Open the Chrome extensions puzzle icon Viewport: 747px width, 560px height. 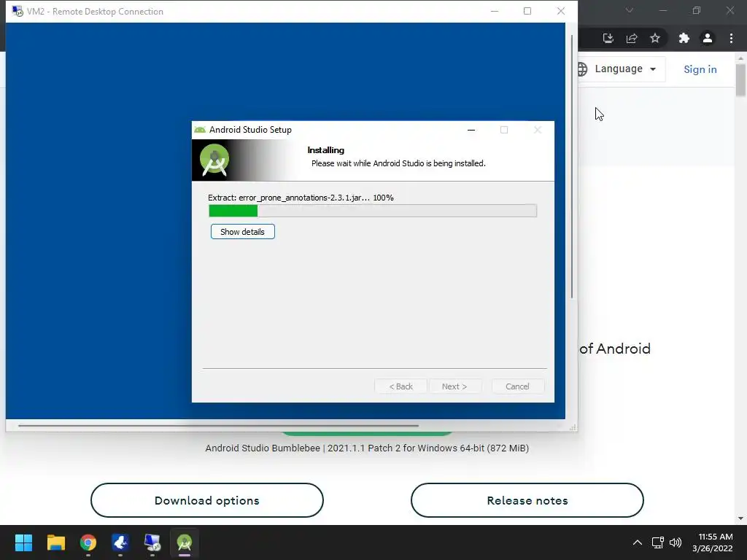click(684, 38)
